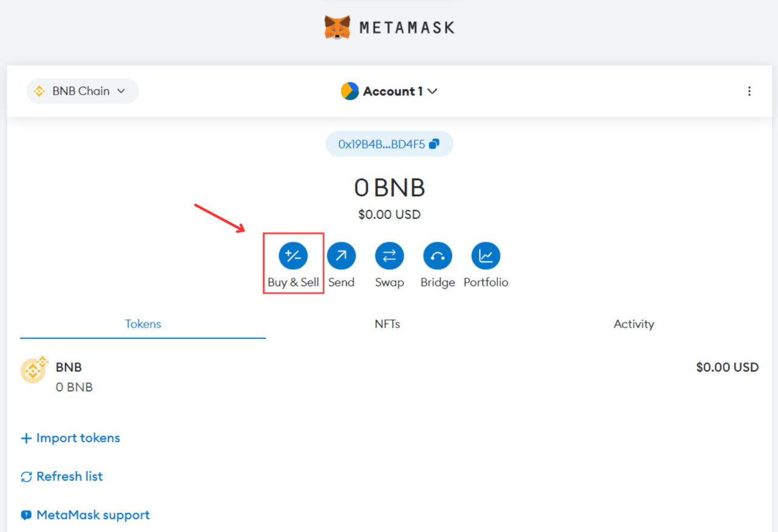Open the Swap icon button
The width and height of the screenshot is (778, 532).
pos(389,256)
